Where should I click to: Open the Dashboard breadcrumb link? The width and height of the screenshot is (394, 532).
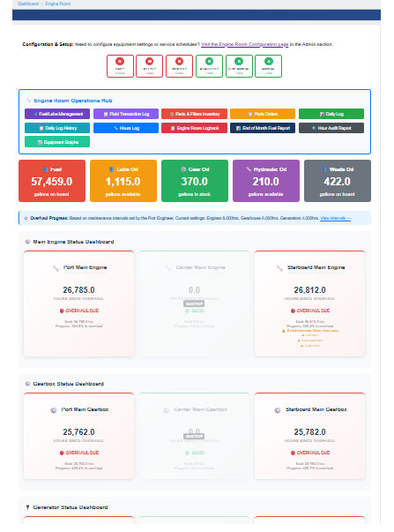[x=28, y=4]
